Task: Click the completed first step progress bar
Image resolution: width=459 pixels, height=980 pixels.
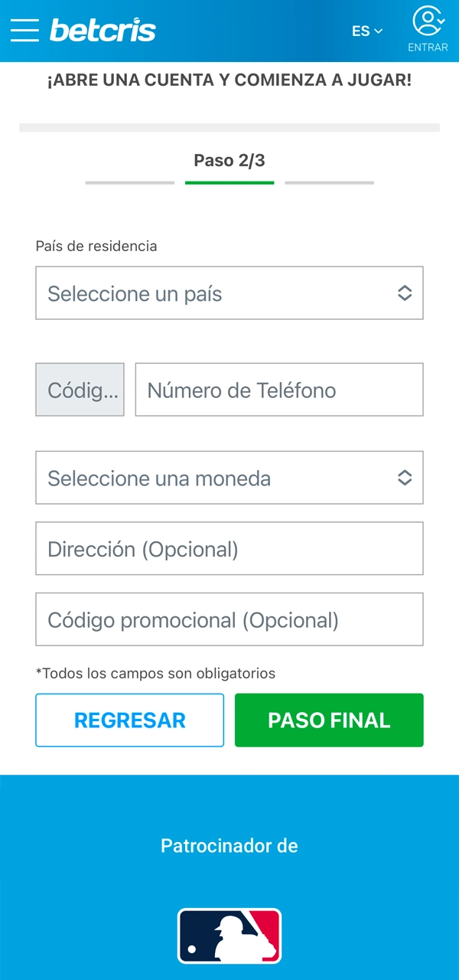Action: pos(129,182)
